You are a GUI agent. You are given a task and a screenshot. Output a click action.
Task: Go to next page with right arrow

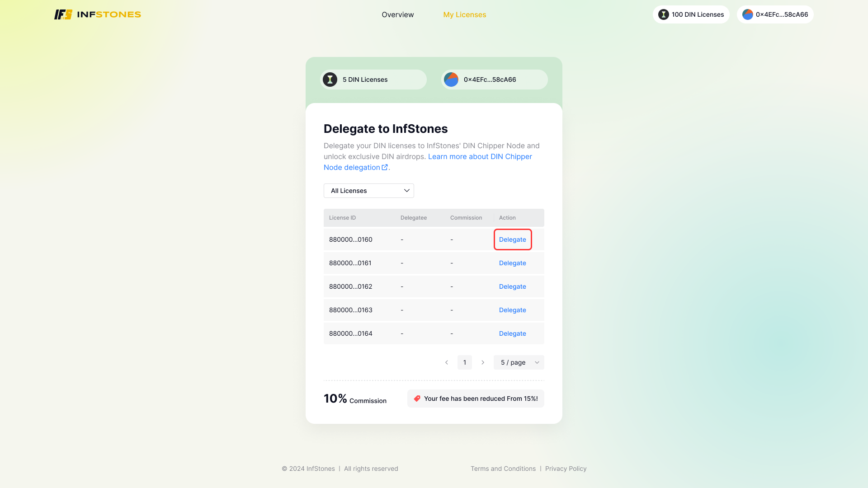coord(483,362)
